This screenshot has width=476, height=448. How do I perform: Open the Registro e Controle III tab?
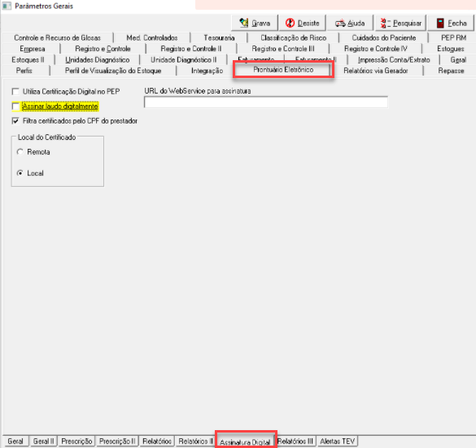coord(283,49)
